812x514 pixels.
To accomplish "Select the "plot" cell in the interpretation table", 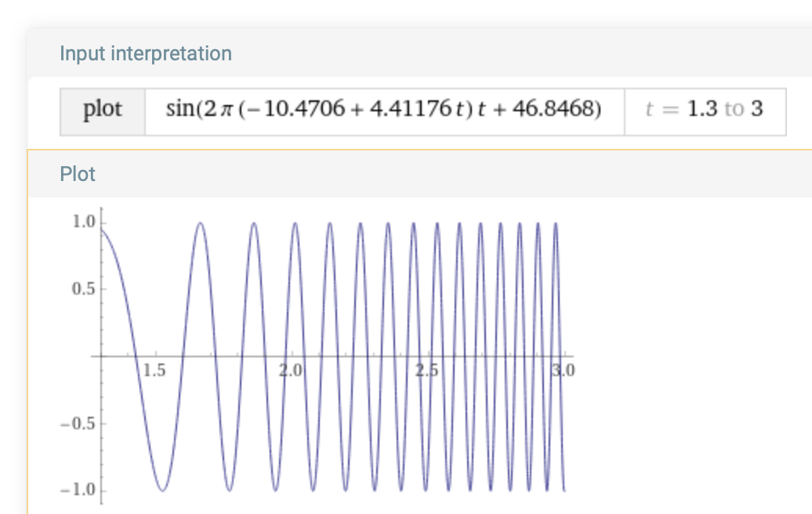I will [103, 109].
